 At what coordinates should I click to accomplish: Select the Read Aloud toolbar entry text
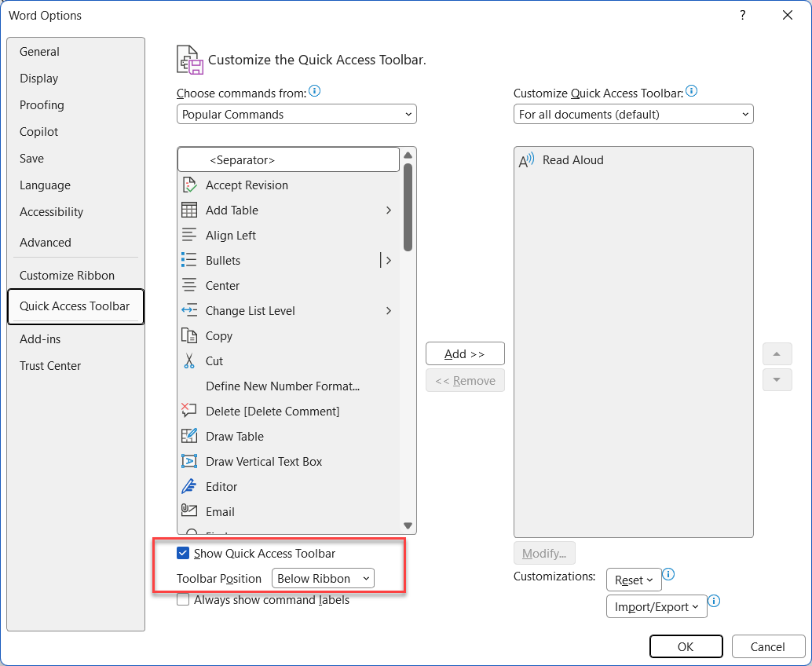click(572, 160)
